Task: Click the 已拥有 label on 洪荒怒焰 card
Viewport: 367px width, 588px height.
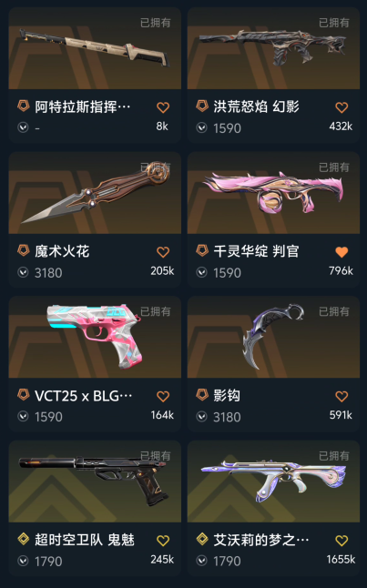Action: pyautogui.click(x=334, y=23)
